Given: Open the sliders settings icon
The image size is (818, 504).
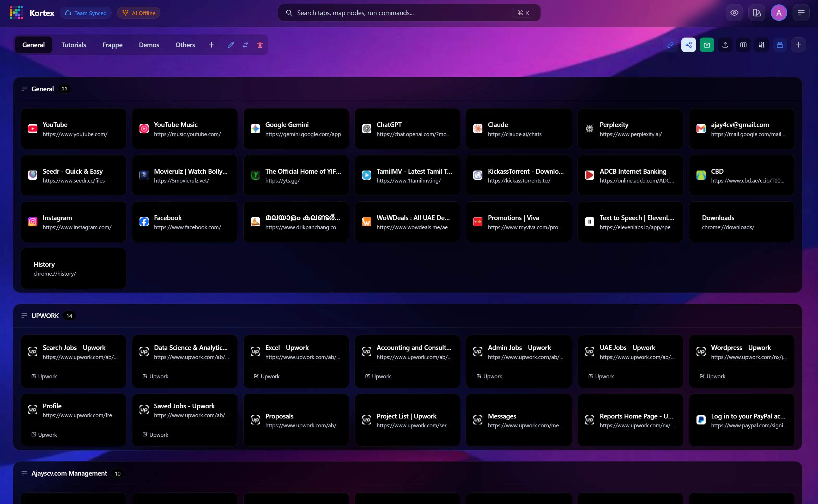Looking at the screenshot, I should (x=762, y=45).
